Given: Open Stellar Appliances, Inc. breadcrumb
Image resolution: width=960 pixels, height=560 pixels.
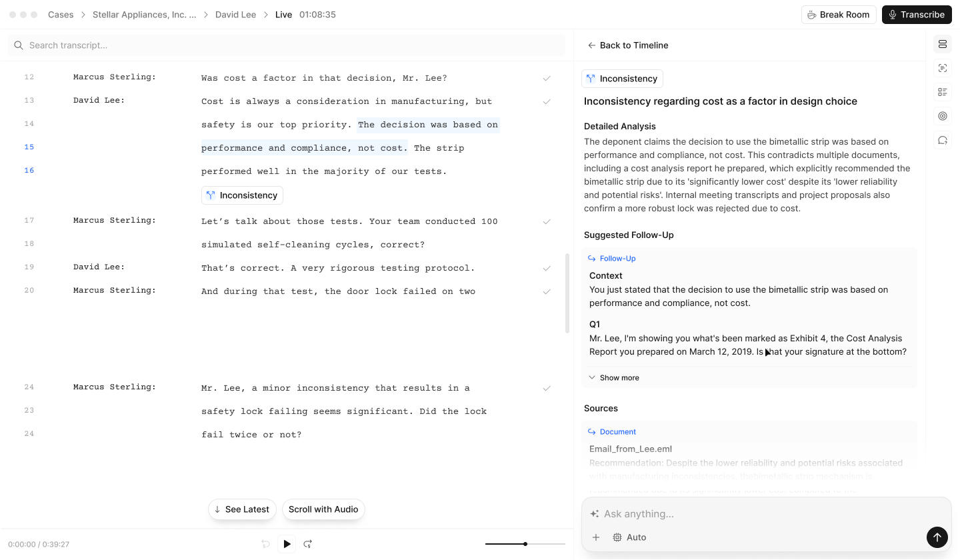Looking at the screenshot, I should tap(145, 15).
